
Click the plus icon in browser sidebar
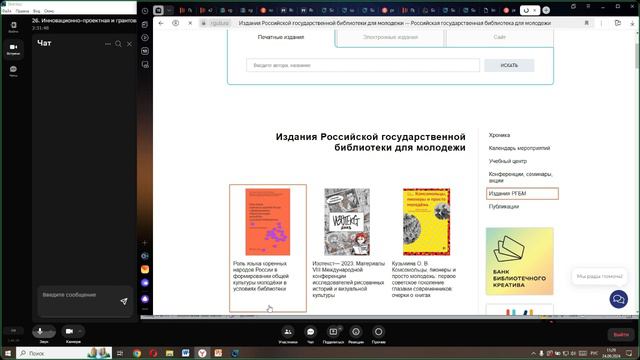coord(144,243)
